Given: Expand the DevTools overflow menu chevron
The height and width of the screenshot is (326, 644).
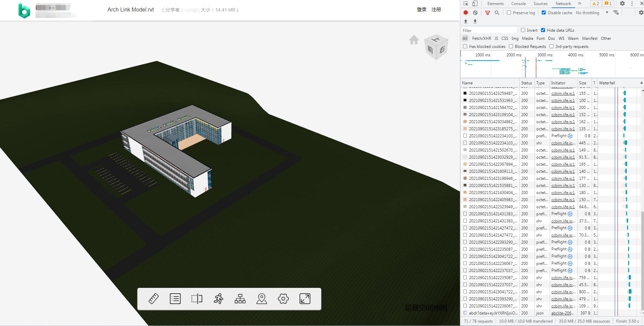Looking at the screenshot, I should tap(579, 3).
